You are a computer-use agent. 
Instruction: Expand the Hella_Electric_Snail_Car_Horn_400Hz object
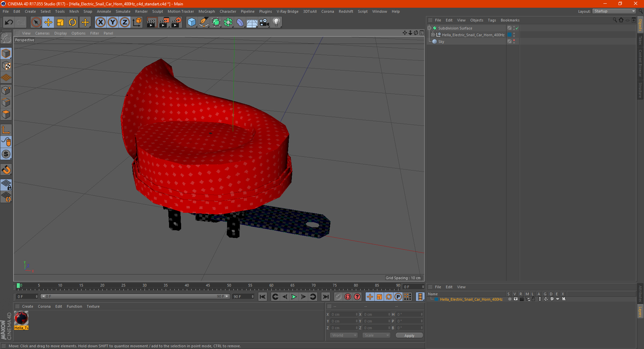click(433, 35)
